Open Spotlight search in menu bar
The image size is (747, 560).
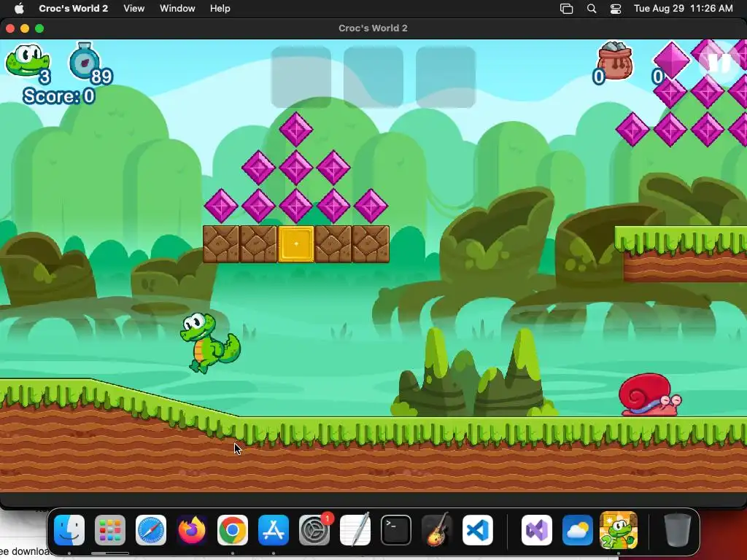point(591,8)
